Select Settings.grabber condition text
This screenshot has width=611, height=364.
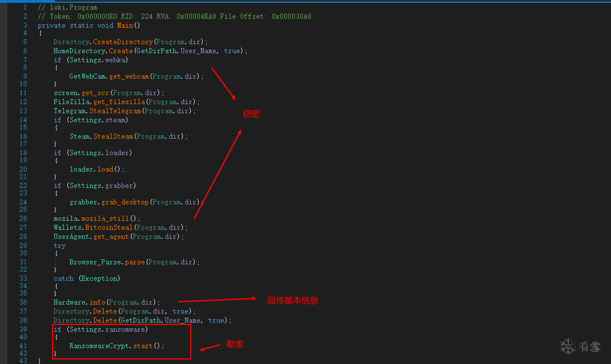click(101, 186)
